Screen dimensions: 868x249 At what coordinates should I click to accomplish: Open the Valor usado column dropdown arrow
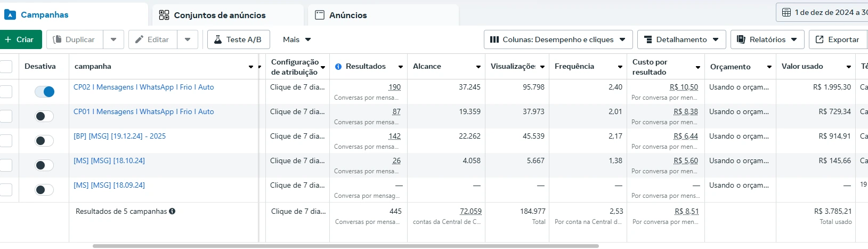tap(849, 67)
